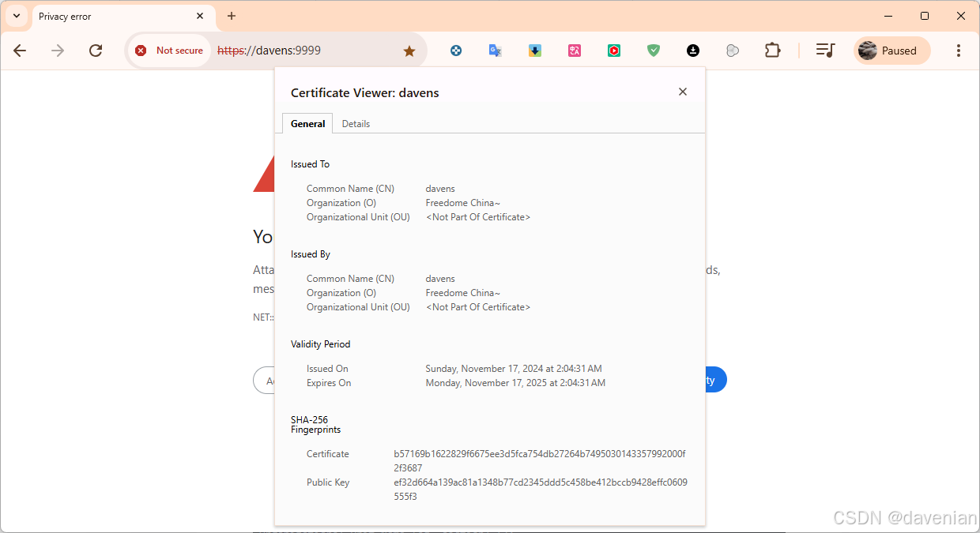Image resolution: width=980 pixels, height=533 pixels.
Task: Open the blue download-arrow extension icon
Action: (535, 51)
